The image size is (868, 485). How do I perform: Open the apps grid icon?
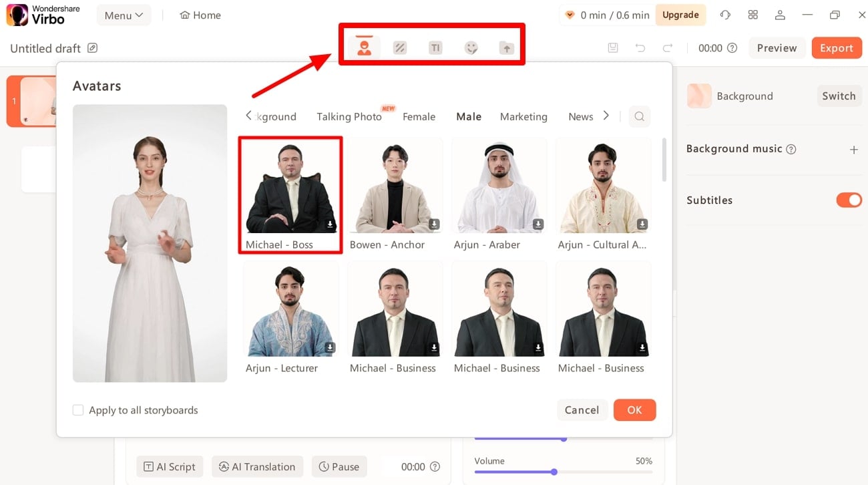click(x=752, y=15)
